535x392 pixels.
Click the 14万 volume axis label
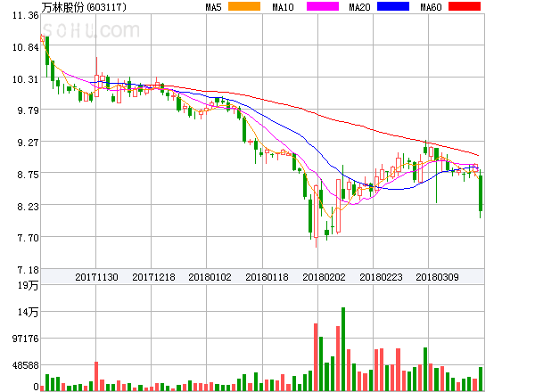tap(28, 312)
